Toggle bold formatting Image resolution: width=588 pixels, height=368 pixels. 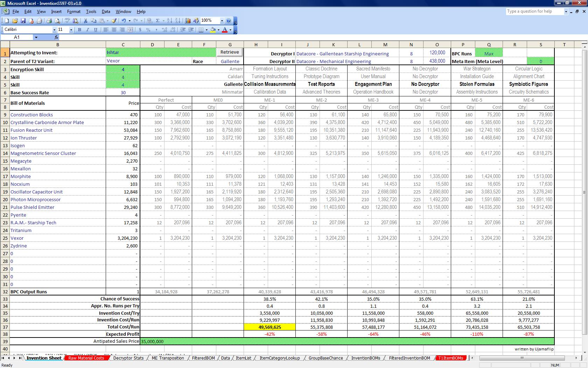79,30
